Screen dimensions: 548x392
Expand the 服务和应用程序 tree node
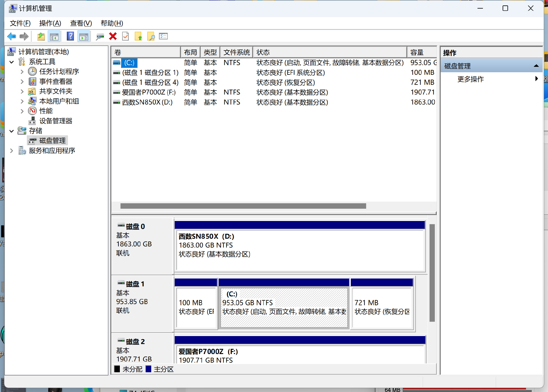(x=12, y=151)
